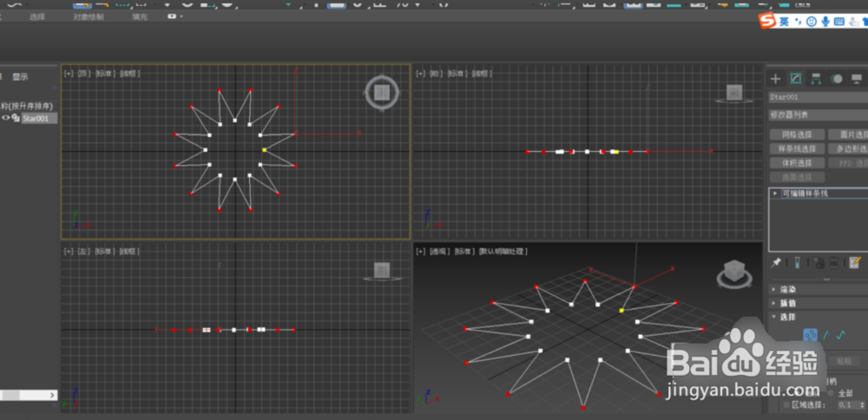Image resolution: width=868 pixels, height=420 pixels.
Task: Open the 显示 menu in scene explorer
Action: click(x=21, y=77)
